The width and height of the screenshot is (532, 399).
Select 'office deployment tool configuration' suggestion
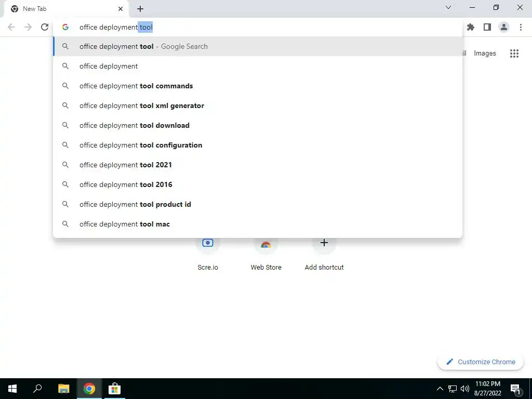[258, 145]
